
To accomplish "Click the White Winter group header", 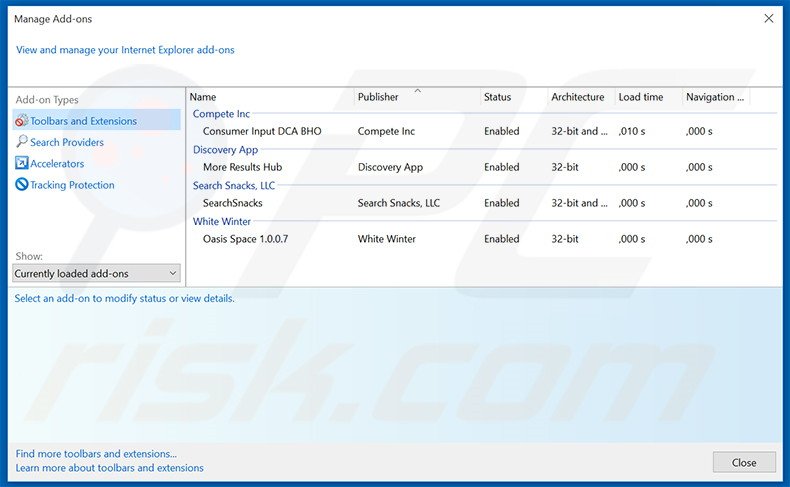I will pos(222,221).
